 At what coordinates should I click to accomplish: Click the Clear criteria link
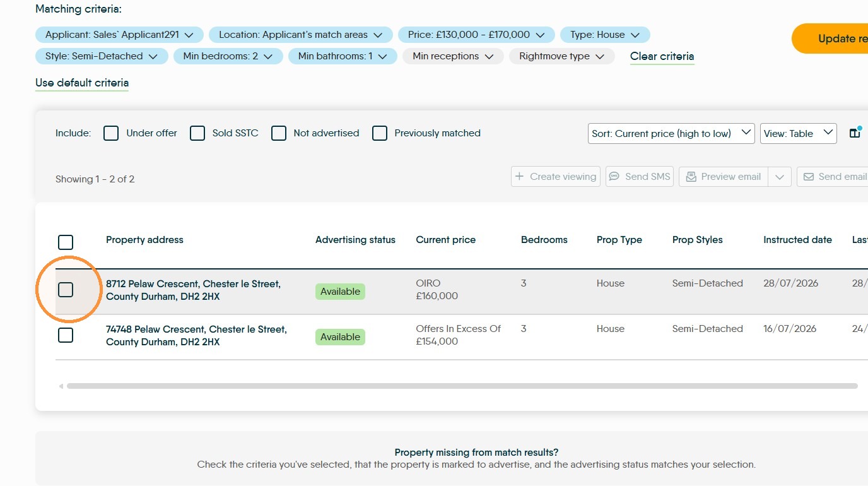coord(662,56)
